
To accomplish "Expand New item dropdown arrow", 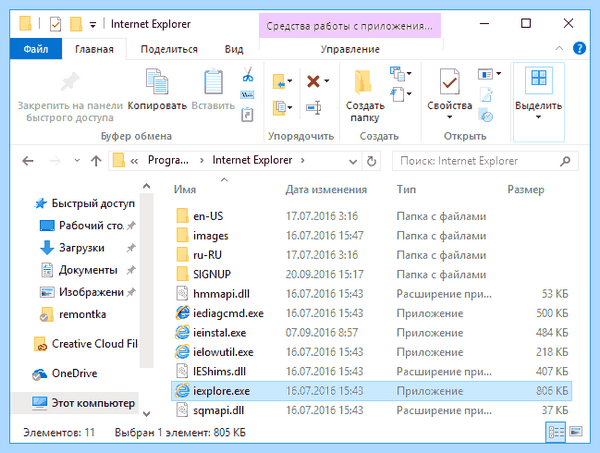I will (409, 73).
